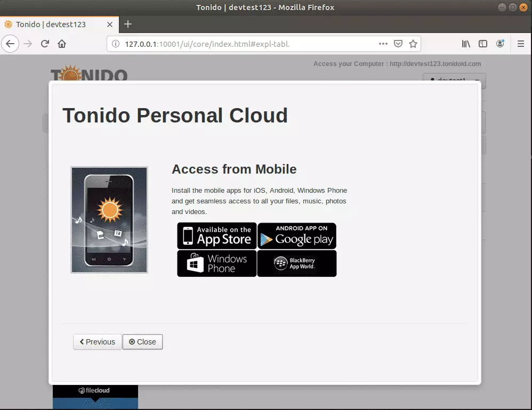Save the page to Pocket icon

coord(398,44)
